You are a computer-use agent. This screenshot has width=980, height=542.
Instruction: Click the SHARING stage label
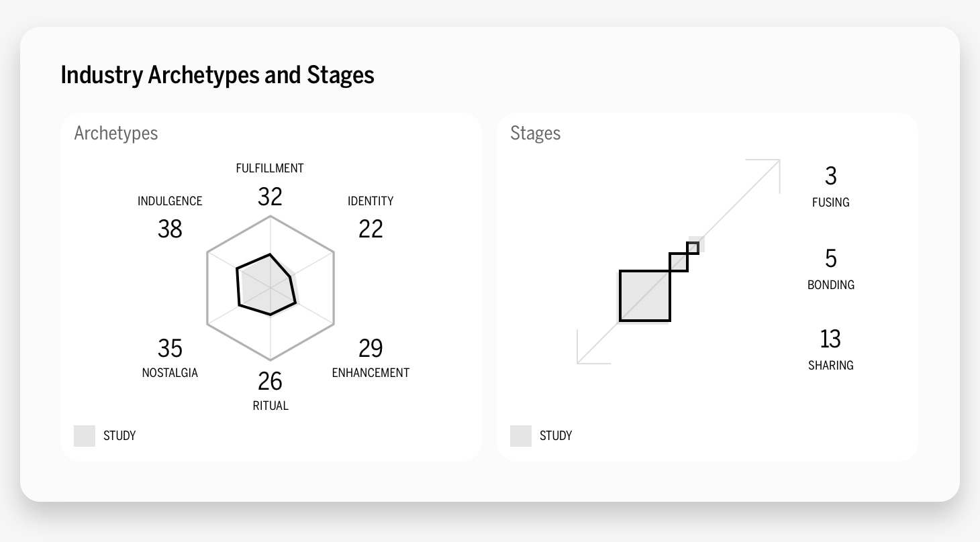[831, 366]
